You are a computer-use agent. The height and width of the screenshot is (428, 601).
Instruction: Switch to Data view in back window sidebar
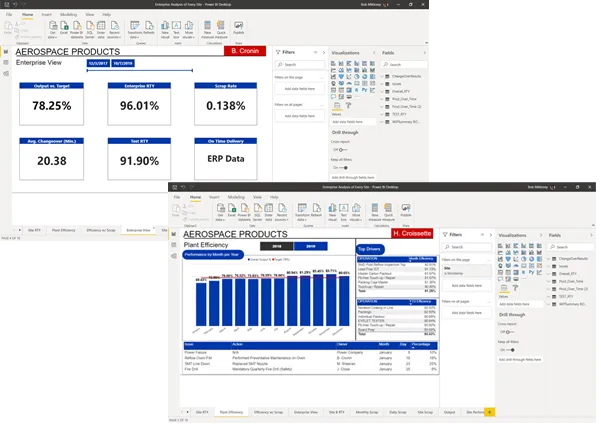pyautogui.click(x=6, y=62)
